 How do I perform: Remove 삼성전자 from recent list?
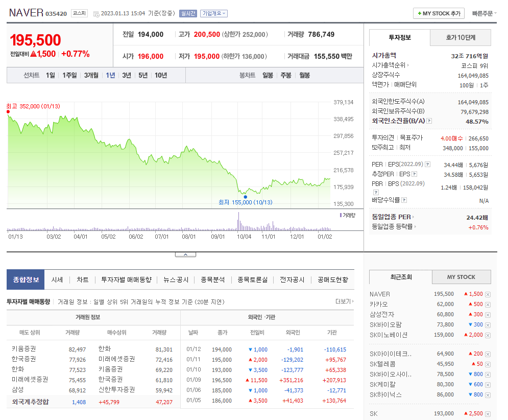(488, 315)
